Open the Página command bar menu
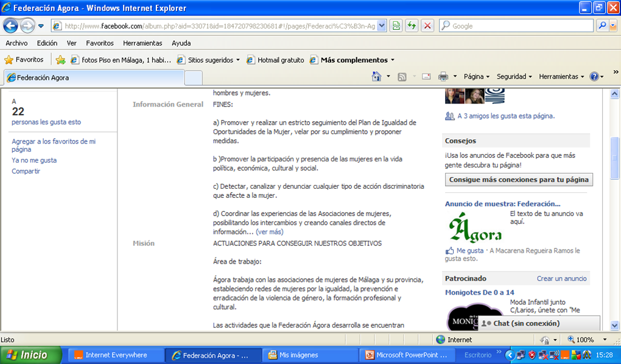Image resolution: width=621 pixels, height=364 pixels. (x=477, y=77)
